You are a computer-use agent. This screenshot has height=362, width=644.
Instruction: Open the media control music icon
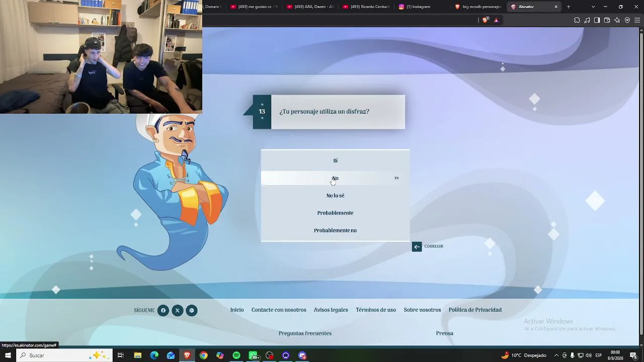[x=587, y=20]
